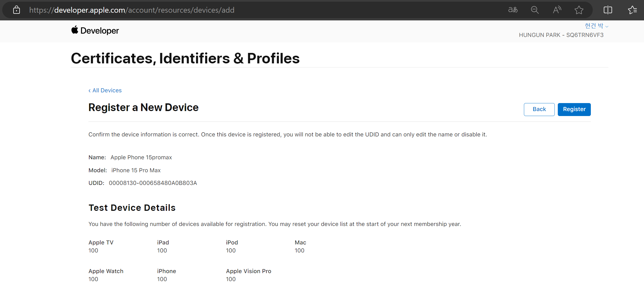
Task: Click the Apple Vision Pro device count
Action: point(231,279)
